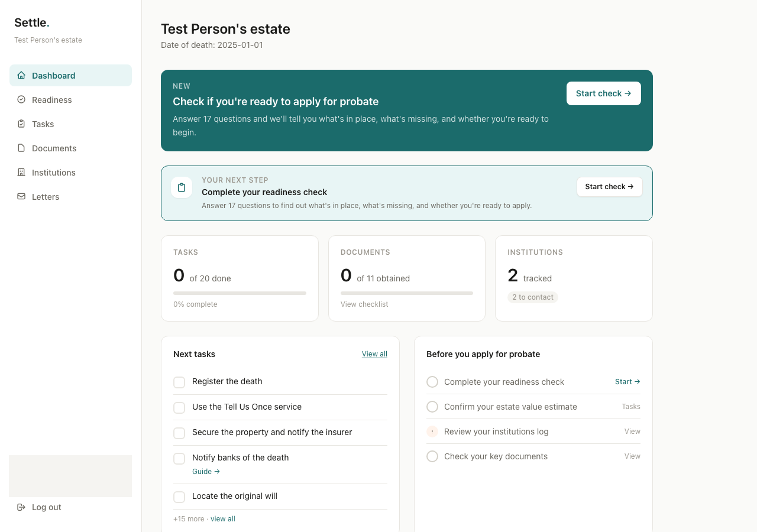757x532 pixels.
Task: Open underlined View all link in Next tasks
Action: (x=374, y=354)
